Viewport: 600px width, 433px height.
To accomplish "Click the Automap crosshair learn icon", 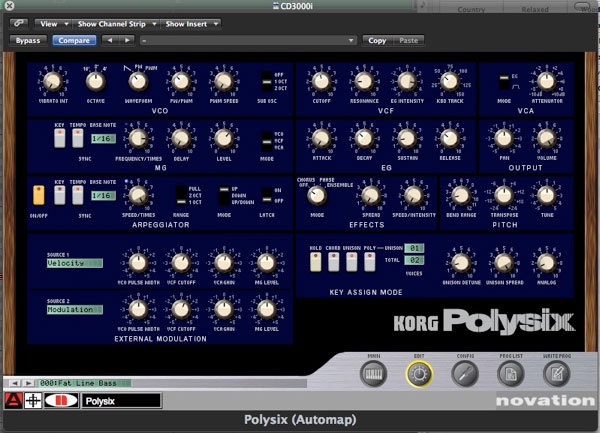I will click(x=33, y=400).
